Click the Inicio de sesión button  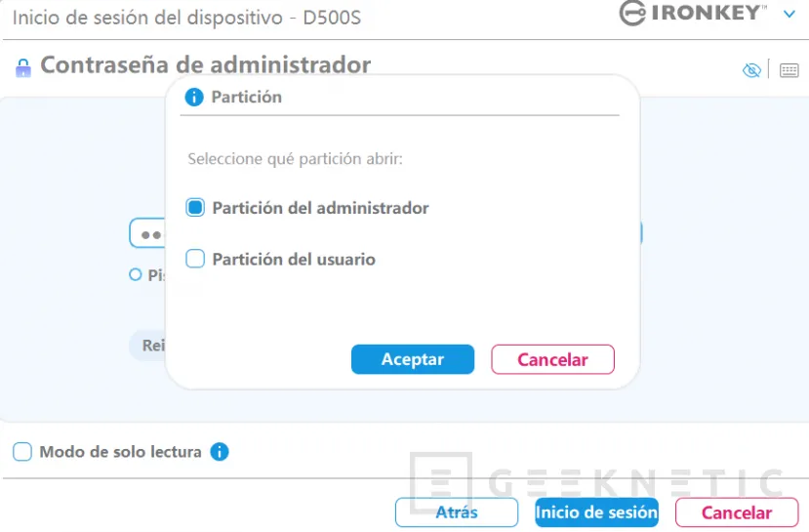click(596, 512)
